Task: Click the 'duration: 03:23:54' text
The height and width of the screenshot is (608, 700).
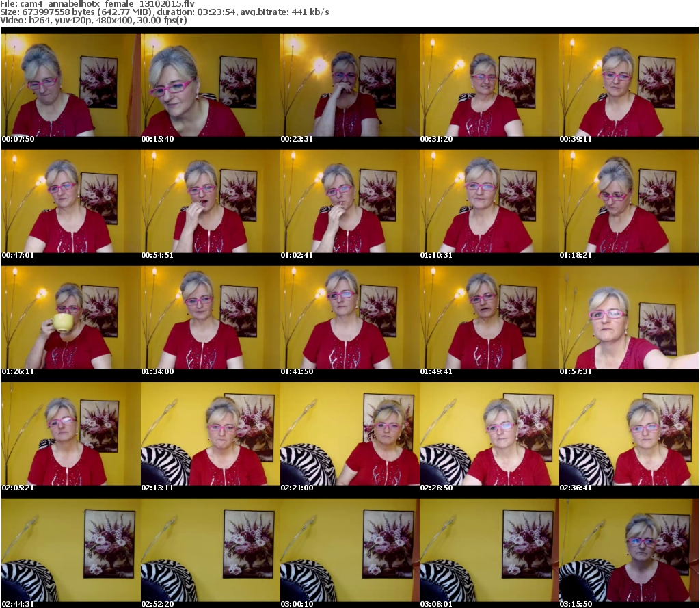Action: point(196,12)
